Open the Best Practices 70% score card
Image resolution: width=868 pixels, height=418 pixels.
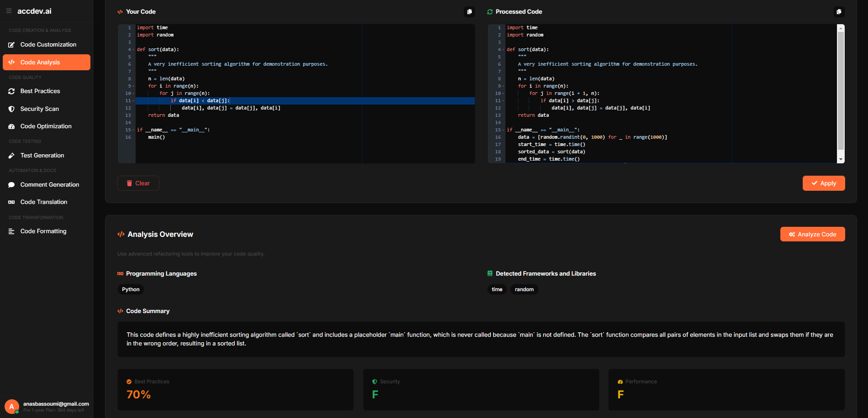236,390
